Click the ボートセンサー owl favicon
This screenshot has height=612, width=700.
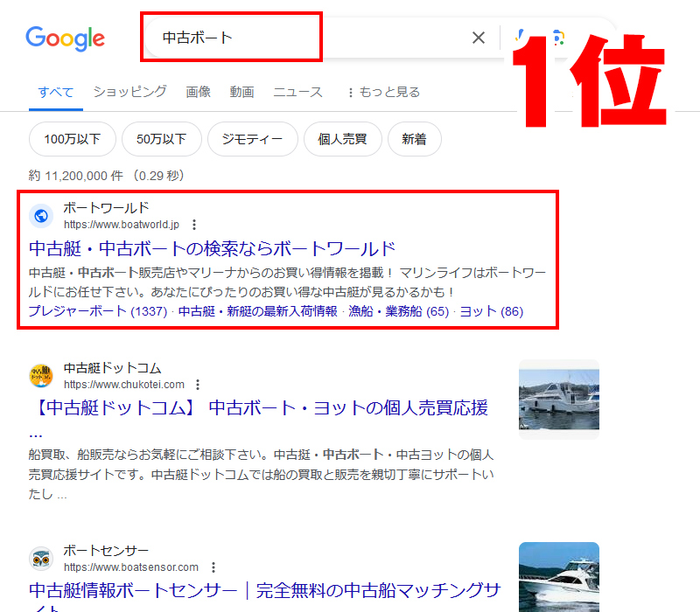pyautogui.click(x=41, y=559)
